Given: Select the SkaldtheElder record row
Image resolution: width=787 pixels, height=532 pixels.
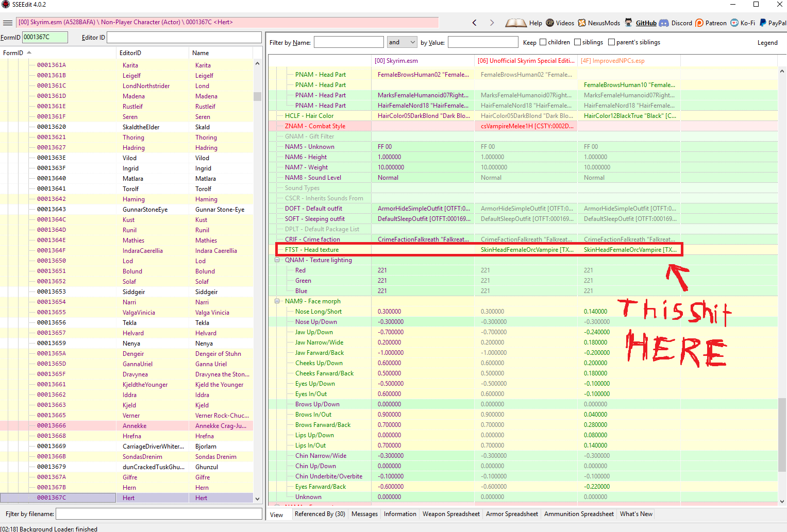Looking at the screenshot, I should coord(126,127).
